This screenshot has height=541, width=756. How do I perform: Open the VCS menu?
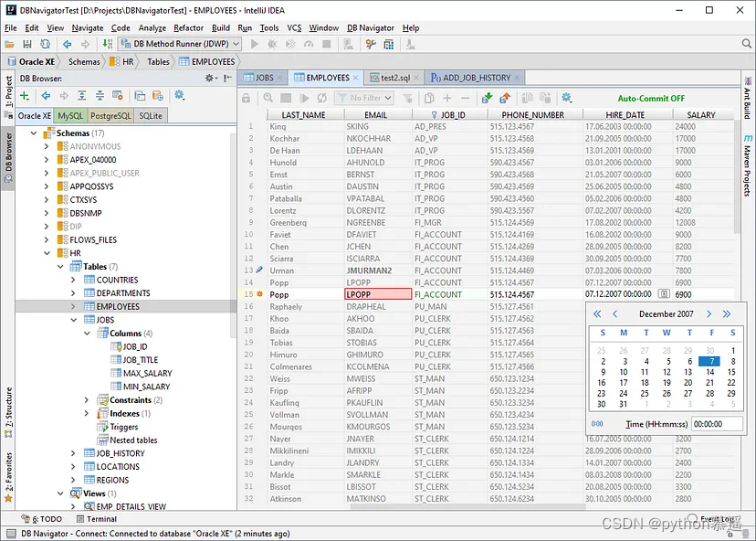click(294, 28)
